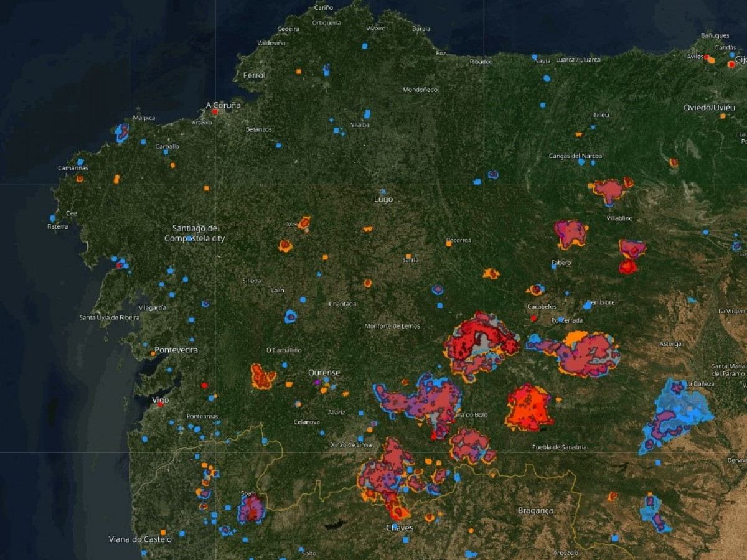Select the Astorga town label

pos(672,344)
